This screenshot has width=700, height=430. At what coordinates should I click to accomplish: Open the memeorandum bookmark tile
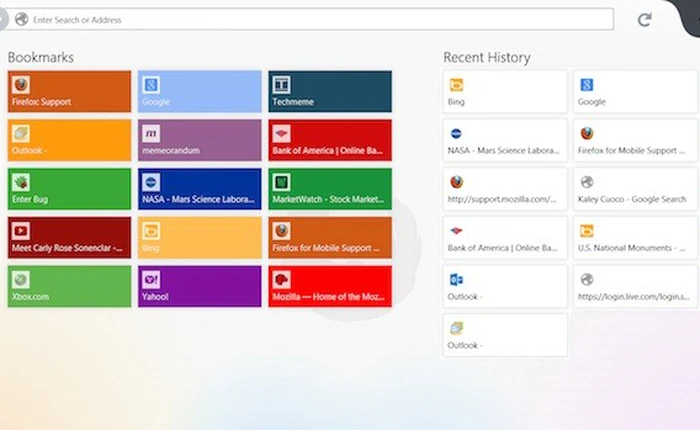point(200,140)
